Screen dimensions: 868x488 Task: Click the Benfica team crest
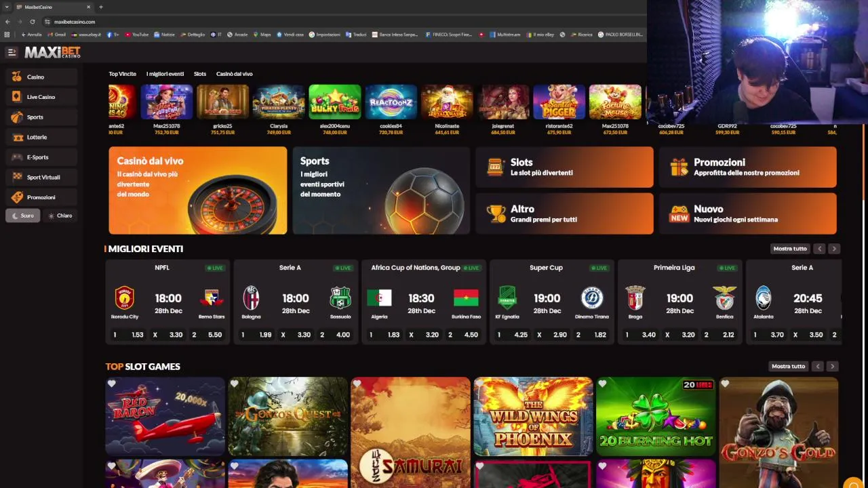(x=724, y=298)
